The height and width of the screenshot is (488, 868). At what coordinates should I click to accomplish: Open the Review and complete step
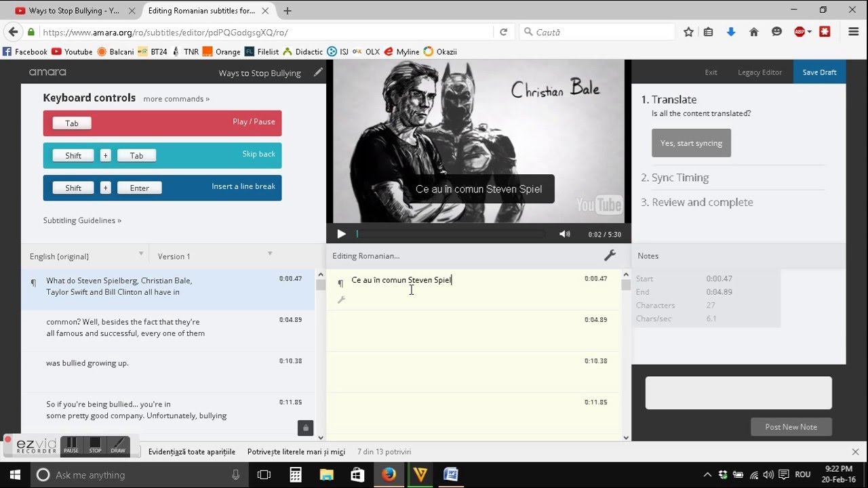pos(697,202)
